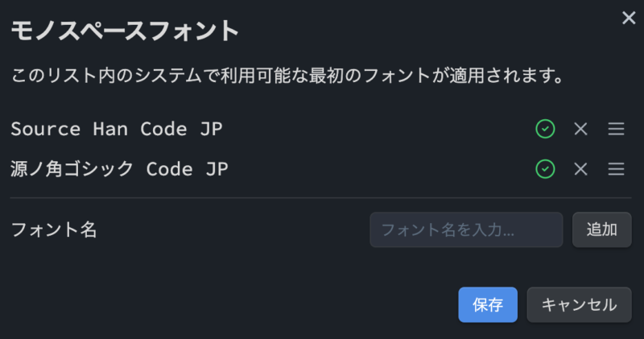Click the reorder handle for 源ノ角ゴシック Code JP
This screenshot has width=644, height=339.
point(616,169)
